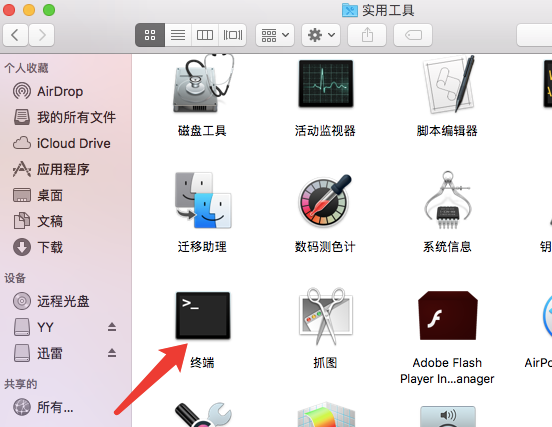The image size is (552, 427).
Task: Switch to list view
Action: 178,35
